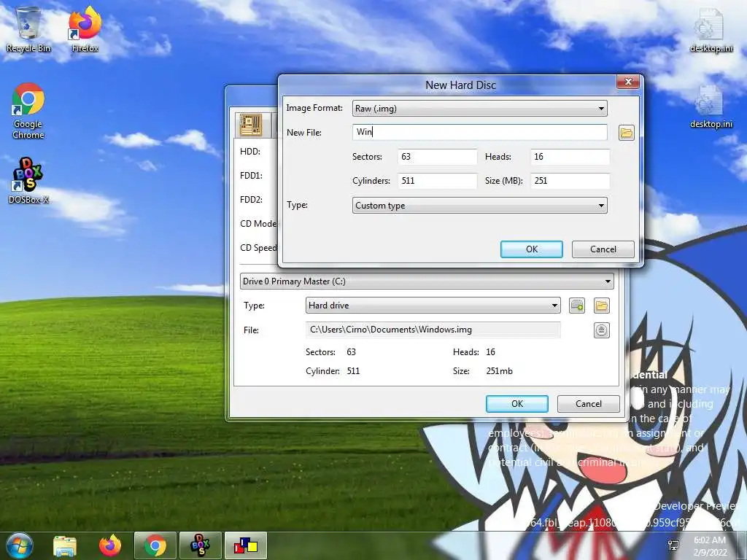Viewport: 747px width, 560px height.
Task: Expand the Hard drive type dropdown
Action: pyautogui.click(x=433, y=306)
